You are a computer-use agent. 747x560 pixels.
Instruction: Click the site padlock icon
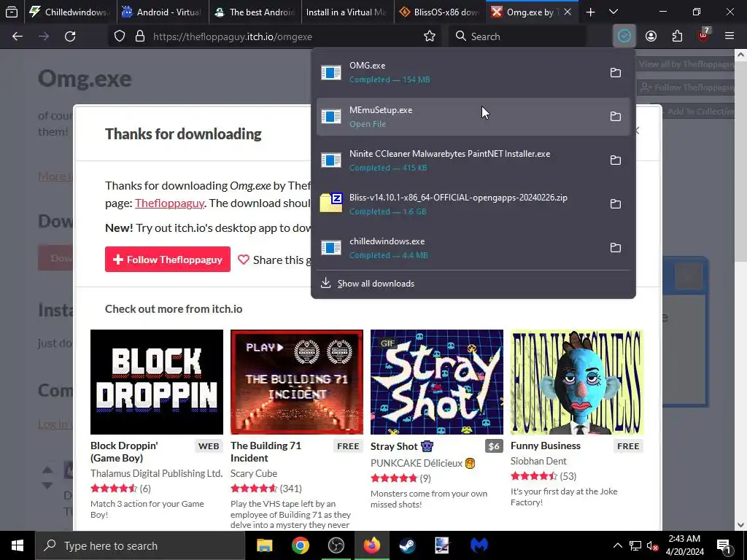coord(140,36)
